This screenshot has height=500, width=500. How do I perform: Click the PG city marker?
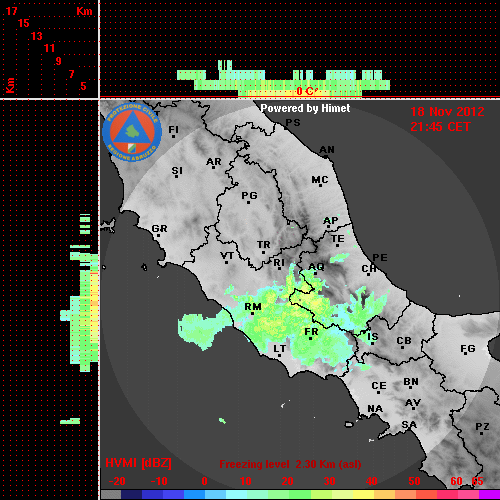pyautogui.click(x=248, y=202)
